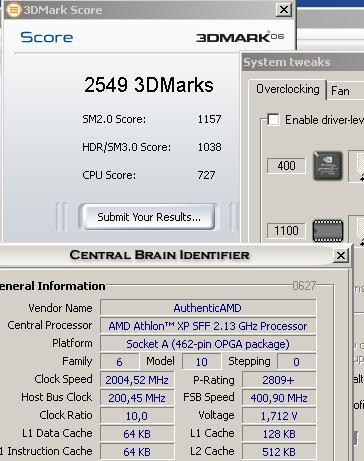Click the Clock Ratio value 10,0
This screenshot has height=461, width=364.
tap(137, 416)
